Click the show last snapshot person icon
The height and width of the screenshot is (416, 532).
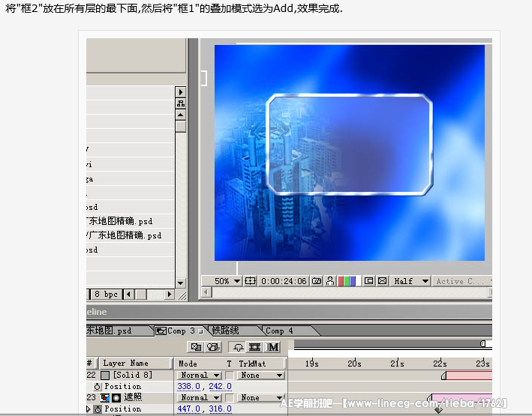tap(330, 281)
